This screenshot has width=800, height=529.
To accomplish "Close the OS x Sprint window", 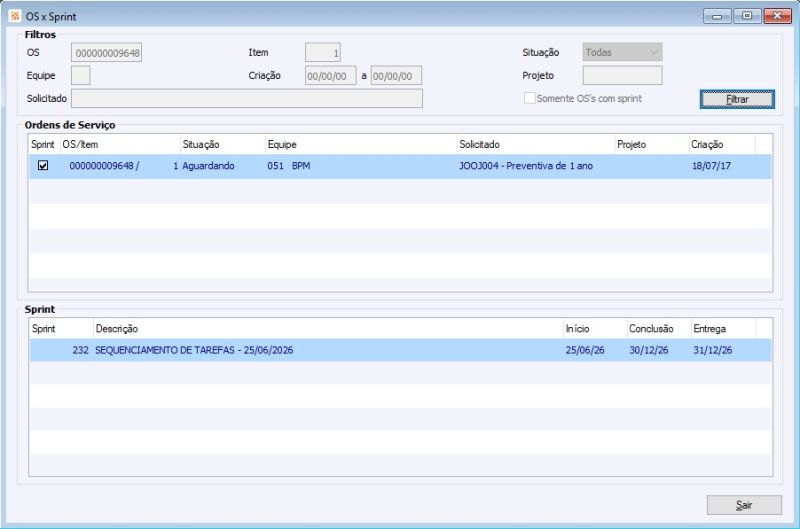I will (x=777, y=16).
